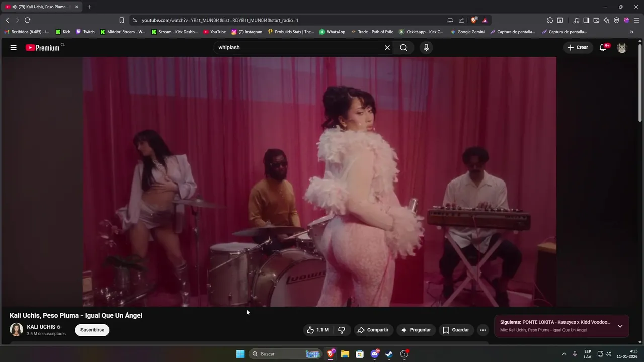Viewport: 644px width, 362px height.
Task: Open Discord from taskbar
Action: (375, 354)
